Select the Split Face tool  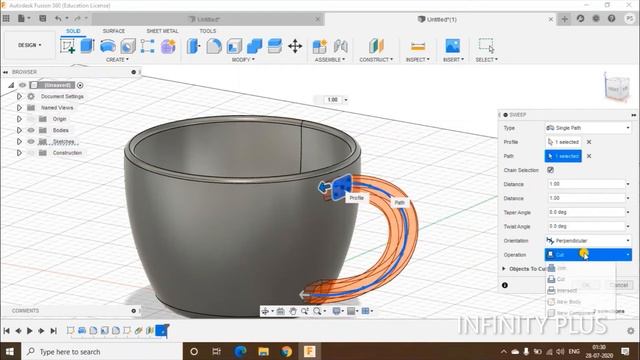[x=275, y=46]
